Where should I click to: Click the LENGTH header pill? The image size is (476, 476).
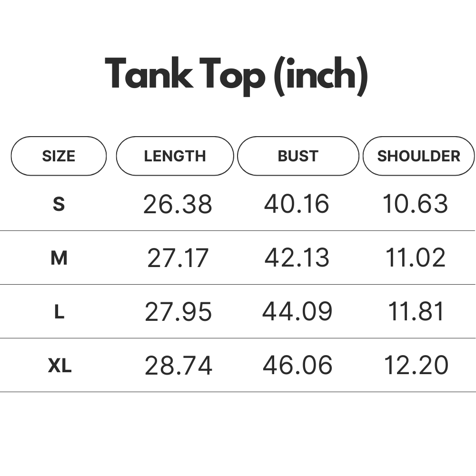click(175, 156)
